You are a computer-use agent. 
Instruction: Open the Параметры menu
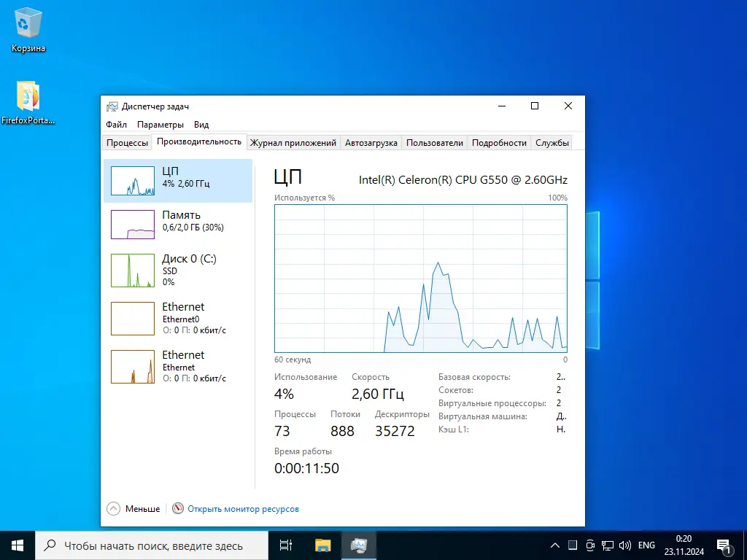pyautogui.click(x=160, y=124)
